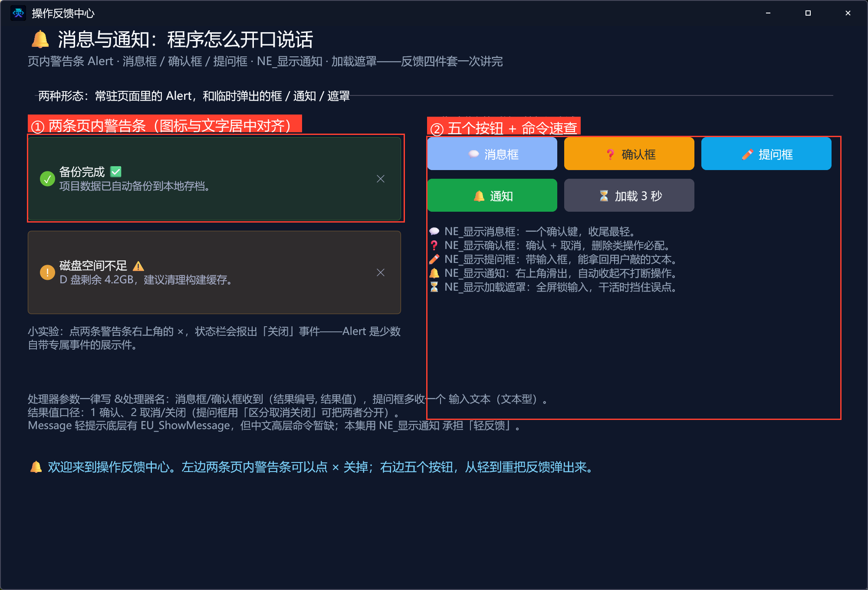Click the warning triangle emoji after 磁盘空间不足
868x590 pixels.
point(138,266)
